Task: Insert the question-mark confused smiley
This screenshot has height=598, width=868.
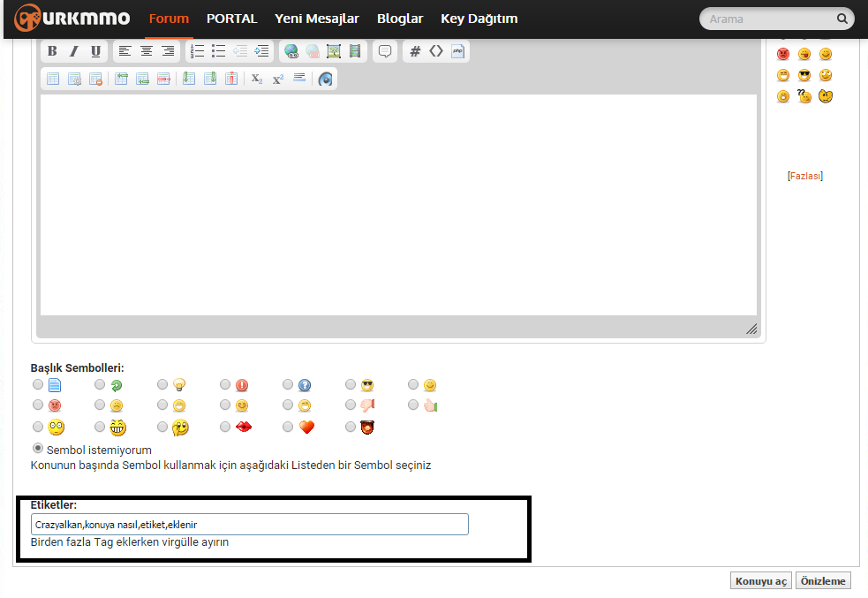Action: pyautogui.click(x=804, y=96)
